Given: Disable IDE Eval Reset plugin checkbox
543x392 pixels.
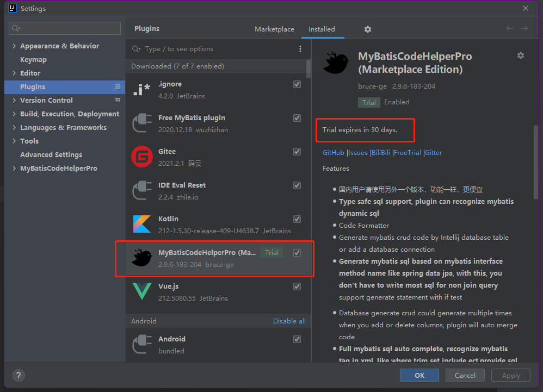Looking at the screenshot, I should click(297, 185).
